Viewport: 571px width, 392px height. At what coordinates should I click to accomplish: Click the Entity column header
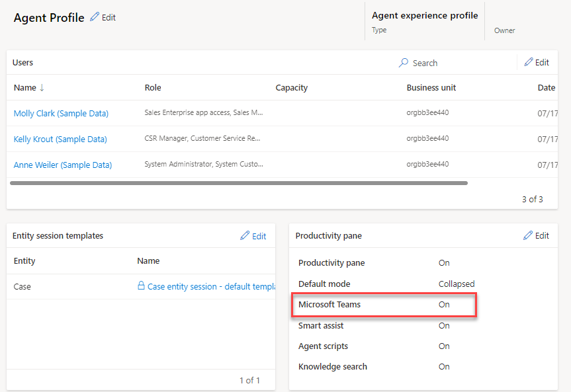24,261
